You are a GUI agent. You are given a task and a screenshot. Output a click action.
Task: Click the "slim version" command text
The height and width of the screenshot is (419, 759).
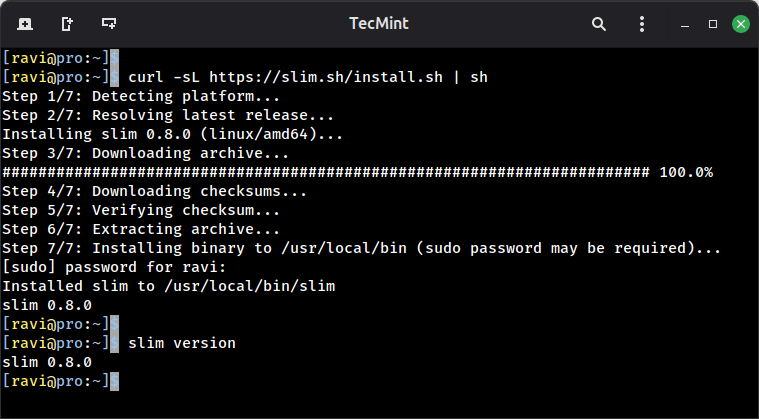pyautogui.click(x=181, y=343)
